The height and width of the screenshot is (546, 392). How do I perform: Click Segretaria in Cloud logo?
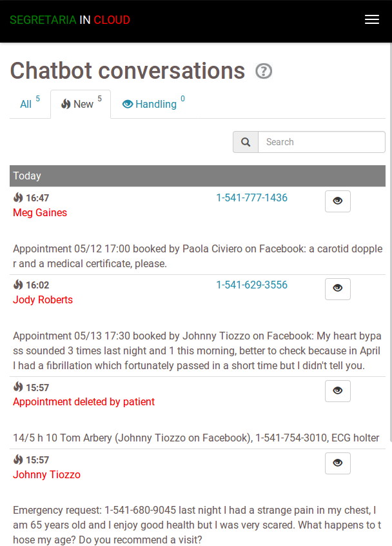[x=70, y=20]
